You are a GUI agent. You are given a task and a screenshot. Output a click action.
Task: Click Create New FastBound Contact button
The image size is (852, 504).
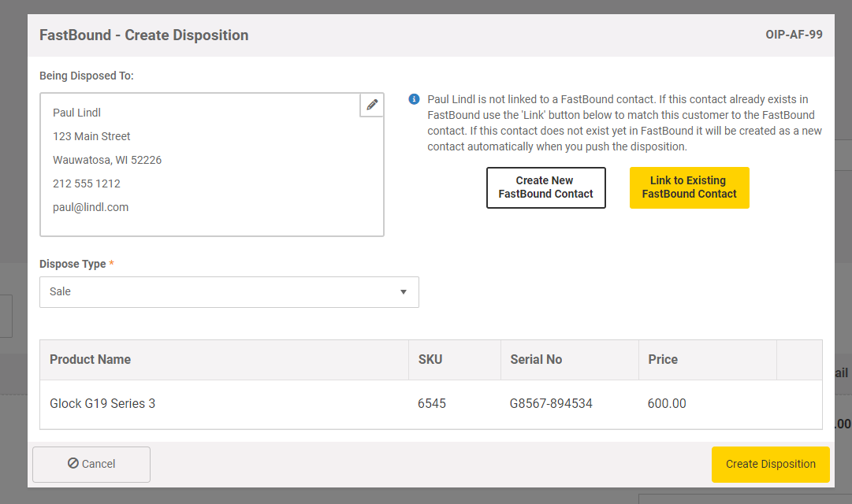(545, 187)
